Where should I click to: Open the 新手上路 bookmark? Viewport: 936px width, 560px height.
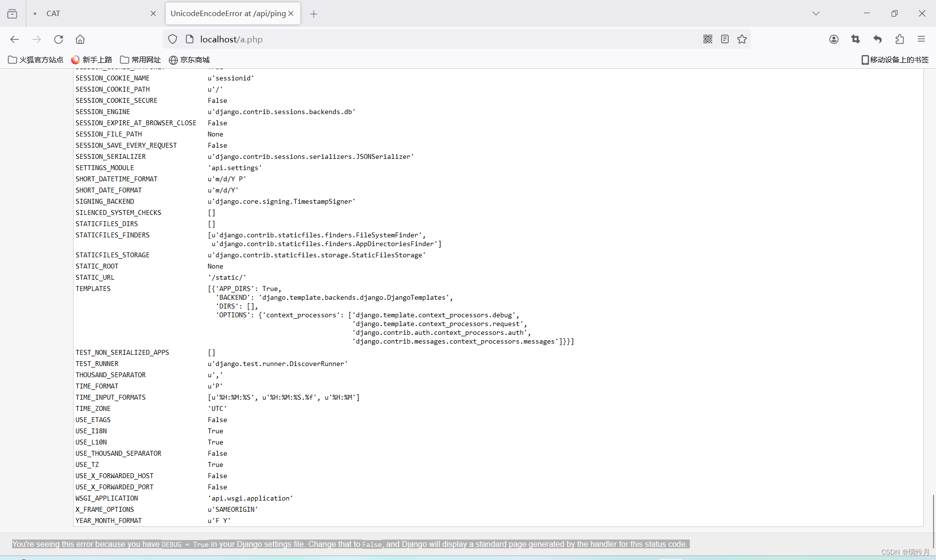coord(92,59)
